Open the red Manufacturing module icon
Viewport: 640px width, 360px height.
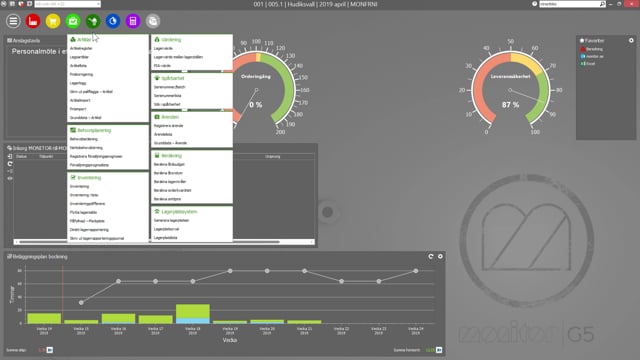click(x=33, y=21)
